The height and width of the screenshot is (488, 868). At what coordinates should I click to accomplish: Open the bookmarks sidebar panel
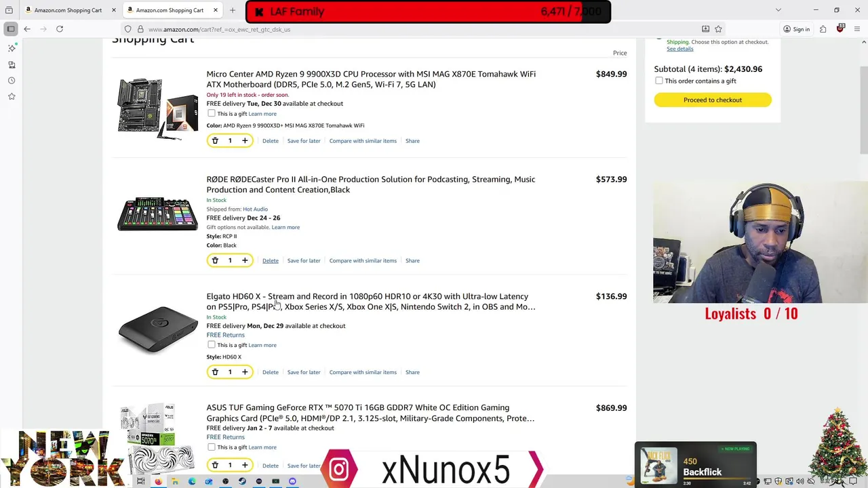(x=12, y=96)
